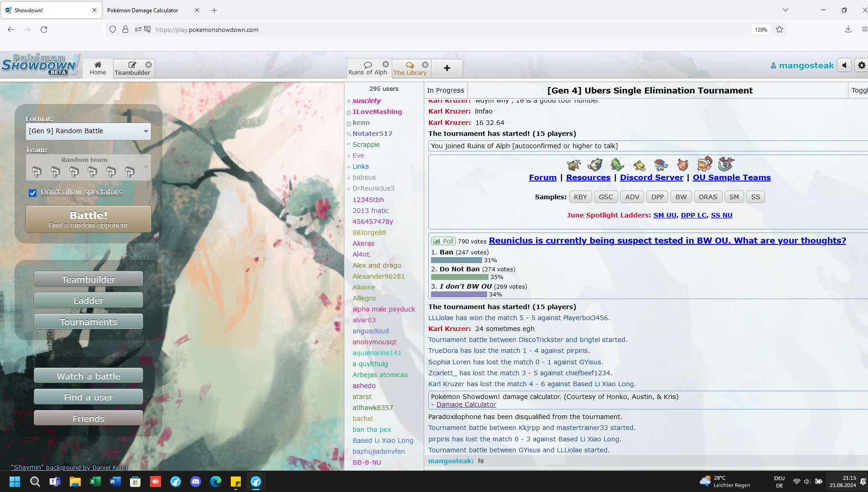Image resolution: width=868 pixels, height=492 pixels.
Task: Click the In Progress tournament button
Action: tap(446, 90)
